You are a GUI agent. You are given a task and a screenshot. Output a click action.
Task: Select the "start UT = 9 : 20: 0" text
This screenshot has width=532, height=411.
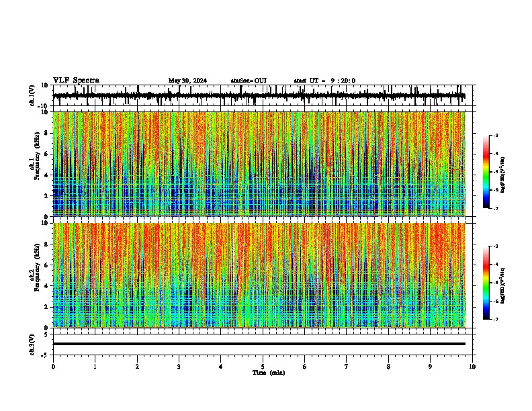pos(324,81)
